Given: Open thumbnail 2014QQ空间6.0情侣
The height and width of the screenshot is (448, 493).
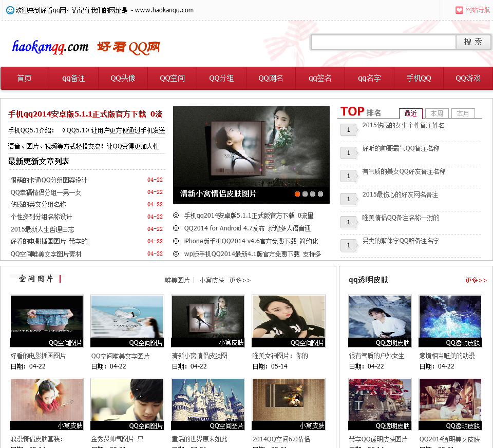Looking at the screenshot, I should (x=289, y=404).
